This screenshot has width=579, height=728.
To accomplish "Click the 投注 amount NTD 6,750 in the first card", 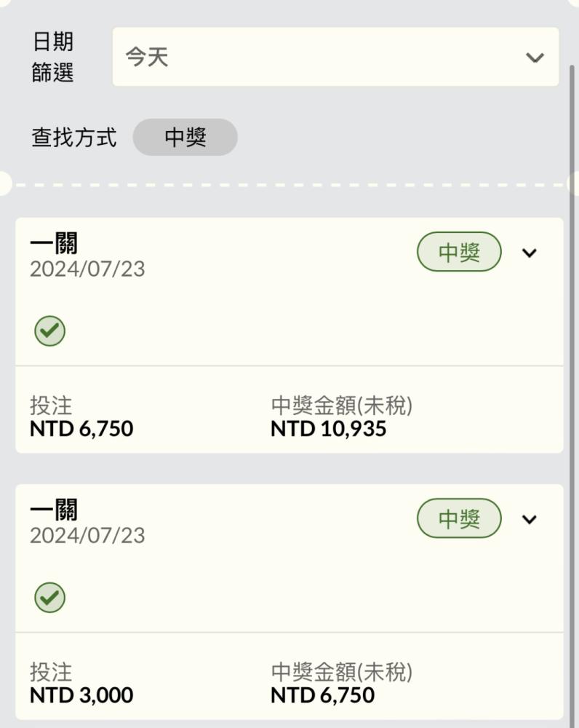I will tap(81, 429).
